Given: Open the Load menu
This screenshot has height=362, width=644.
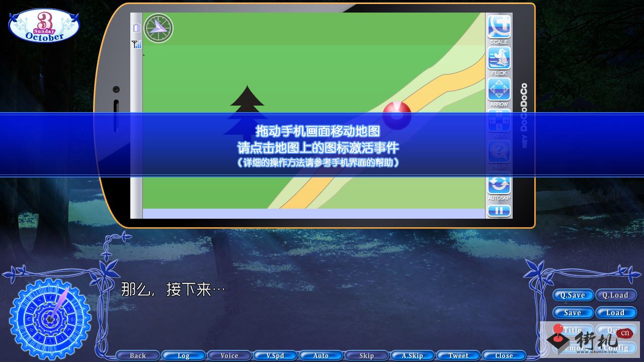Looking at the screenshot, I should click(x=616, y=313).
